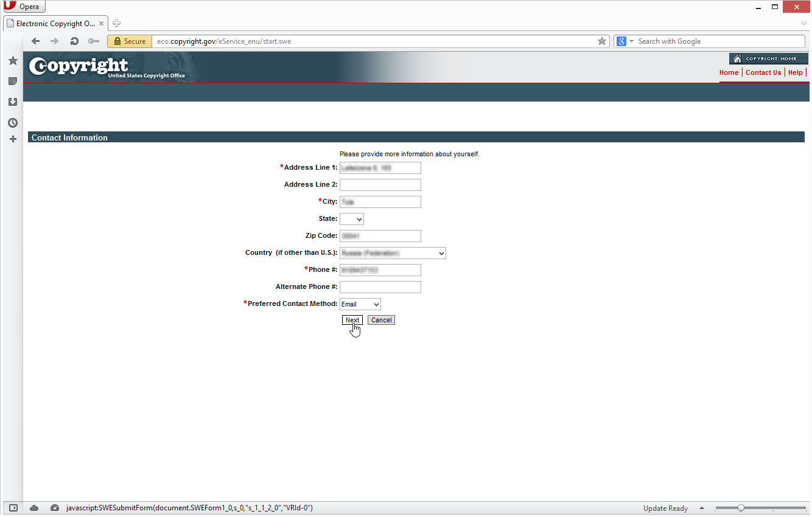Image resolution: width=812 pixels, height=517 pixels.
Task: Reload the page
Action: [x=74, y=41]
